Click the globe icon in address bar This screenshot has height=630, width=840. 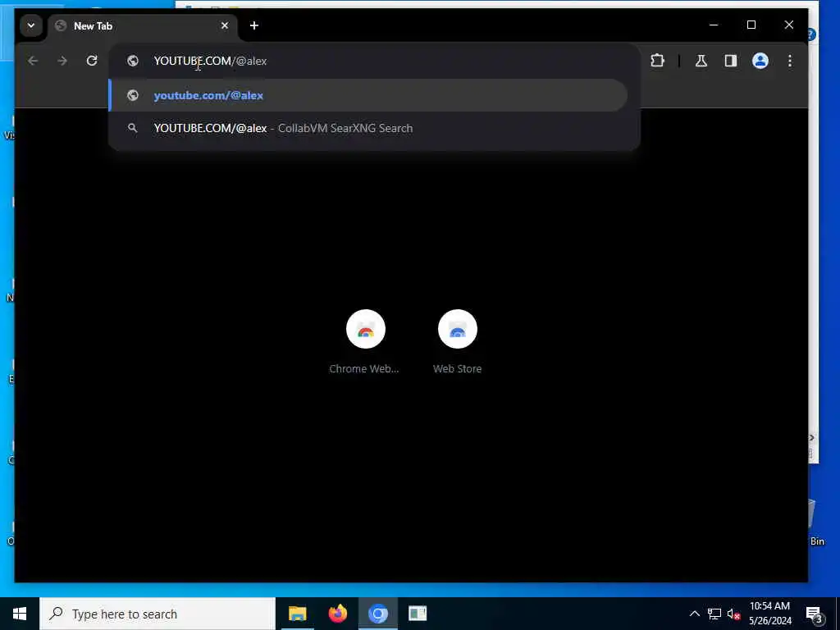[x=133, y=61]
